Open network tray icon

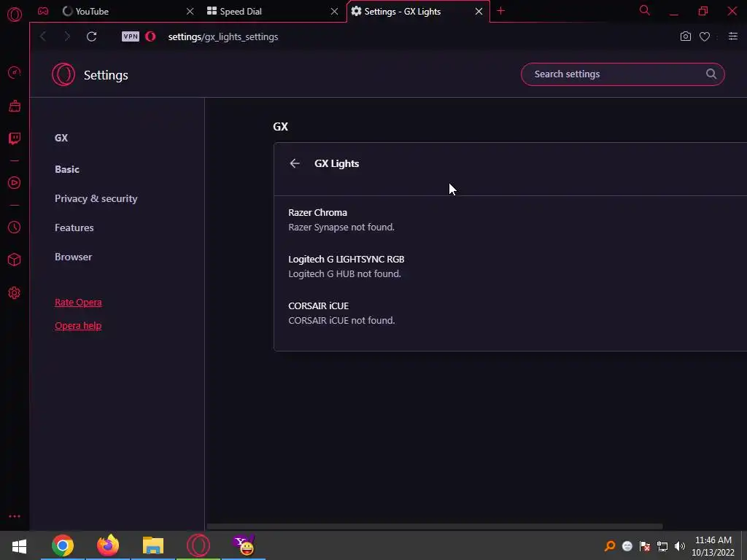pos(662,546)
